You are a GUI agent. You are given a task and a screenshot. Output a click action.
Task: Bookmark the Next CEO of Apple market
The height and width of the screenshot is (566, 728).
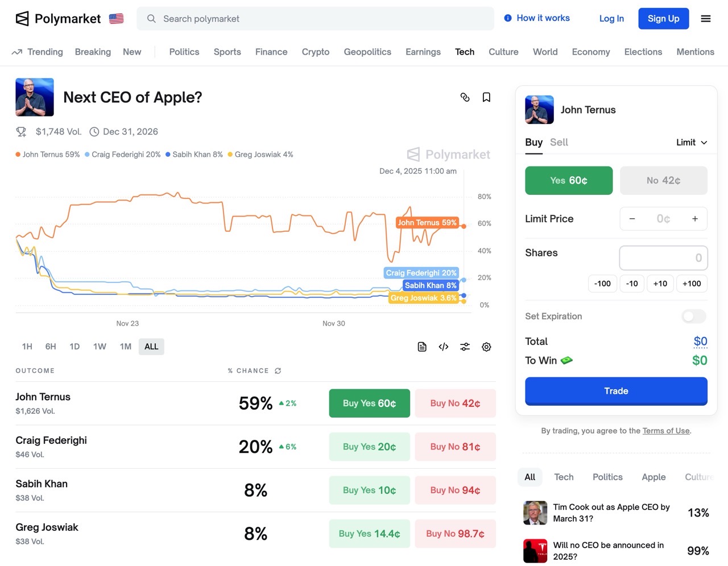[x=486, y=97]
